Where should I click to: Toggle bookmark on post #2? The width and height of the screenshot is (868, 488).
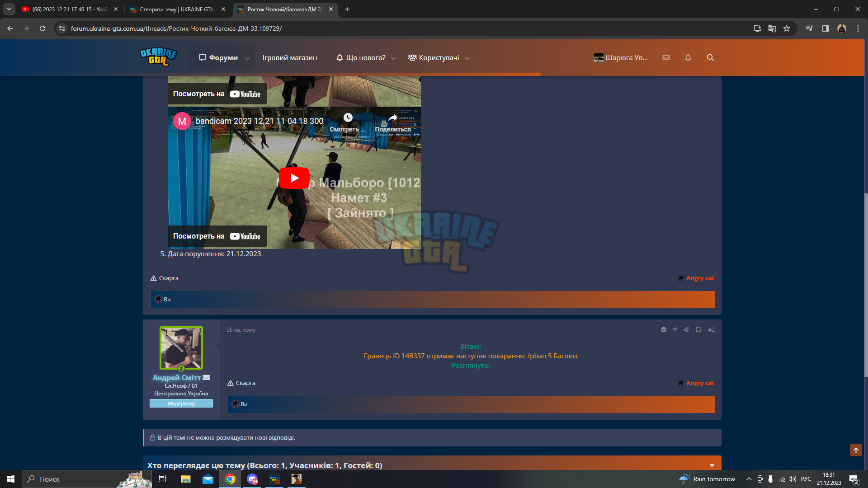[x=698, y=330]
